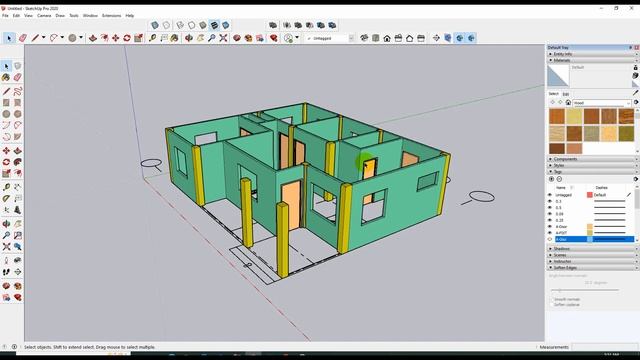Screen dimensions: 640x360
Task: Select Protractor tool in left toolbar
Action: click(x=6, y=198)
